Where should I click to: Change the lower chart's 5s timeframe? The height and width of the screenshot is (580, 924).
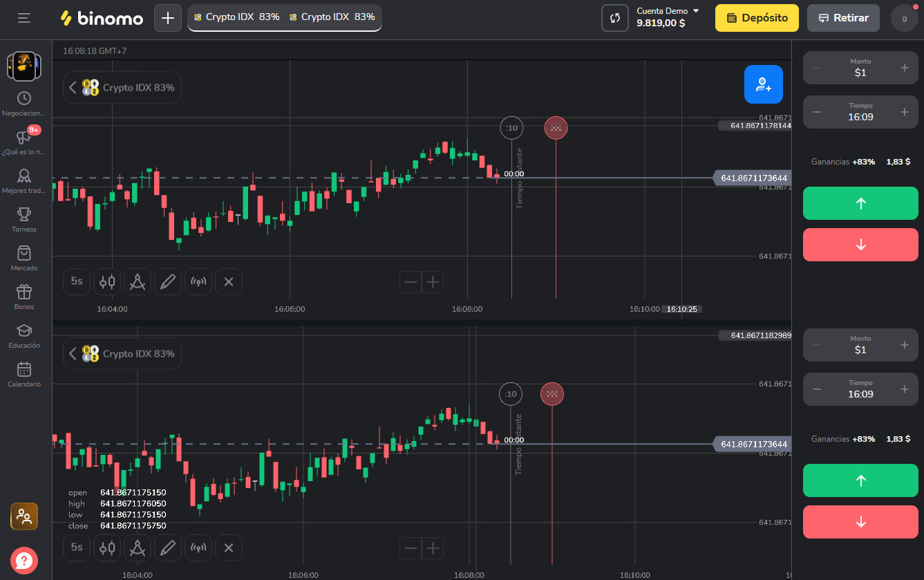77,548
